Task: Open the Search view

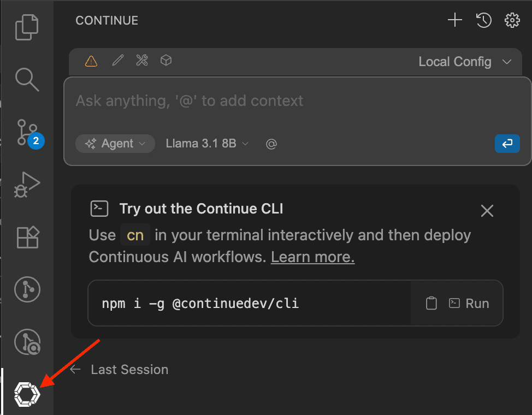Action: tap(27, 80)
